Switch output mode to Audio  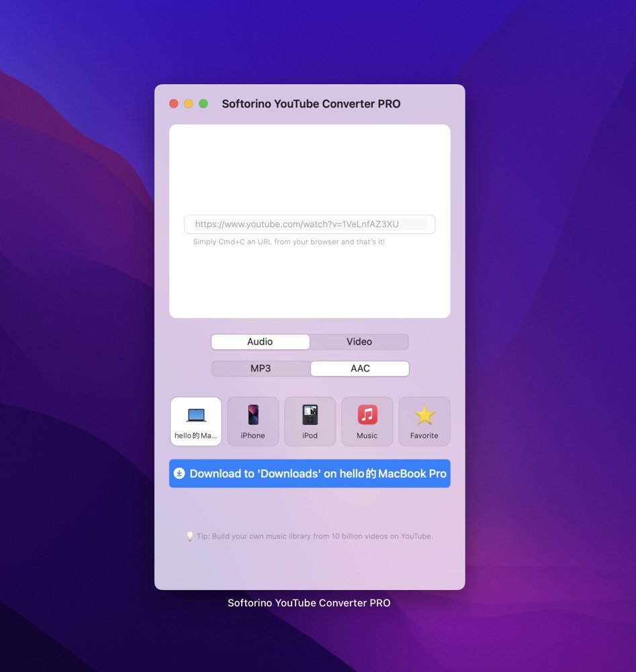click(260, 341)
